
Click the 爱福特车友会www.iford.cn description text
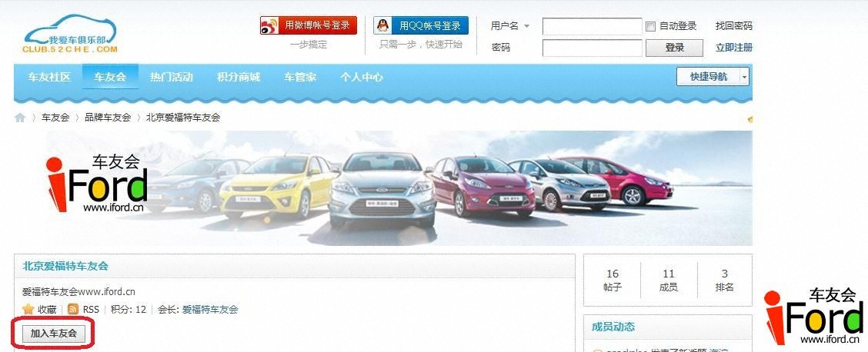(78, 292)
